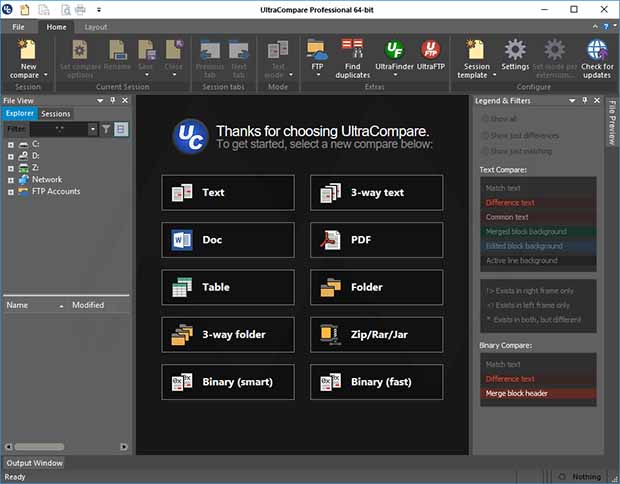Switch to the Layout ribbon tab
This screenshot has height=484, width=620.
point(95,27)
